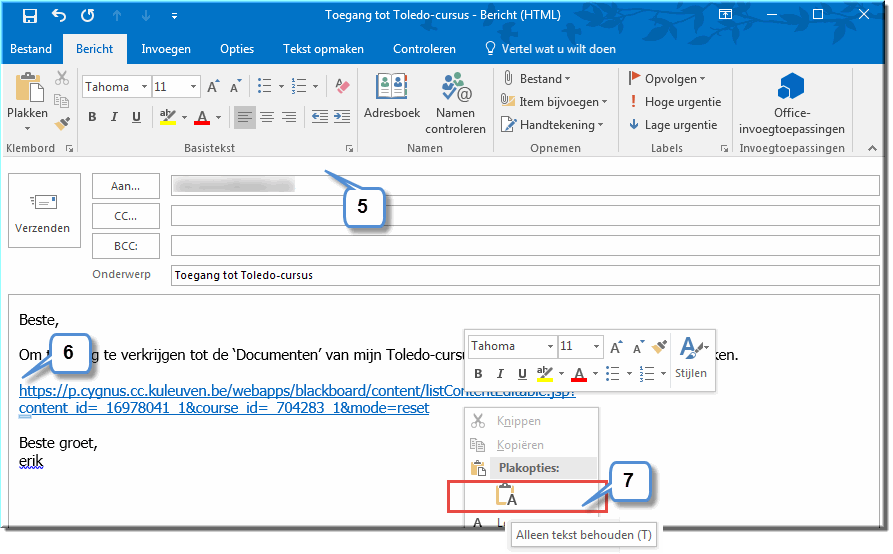Open Opvolgen follow-up flag dropdown
This screenshot has width=893, height=554.
667,79
